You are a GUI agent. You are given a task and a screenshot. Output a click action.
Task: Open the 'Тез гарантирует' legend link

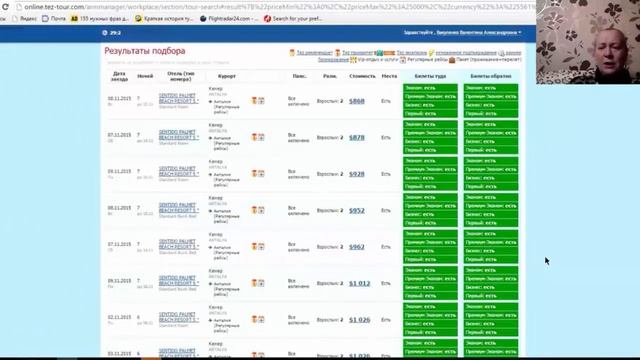tap(357, 53)
